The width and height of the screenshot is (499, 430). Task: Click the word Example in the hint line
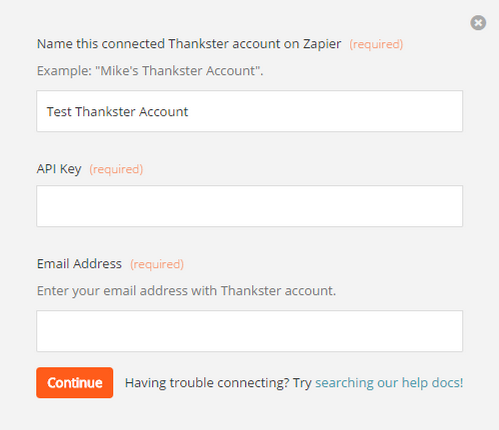64,71
